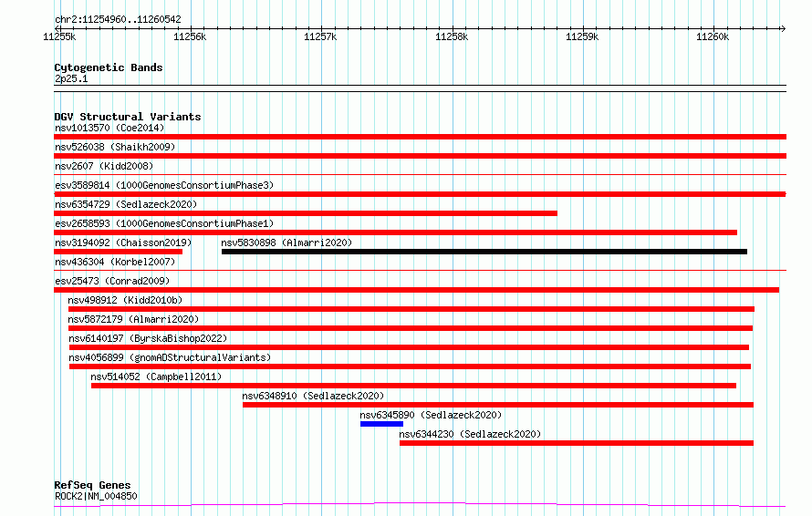The image size is (812, 516).
Task: Click the 11260k ruler position
Action: click(x=713, y=36)
